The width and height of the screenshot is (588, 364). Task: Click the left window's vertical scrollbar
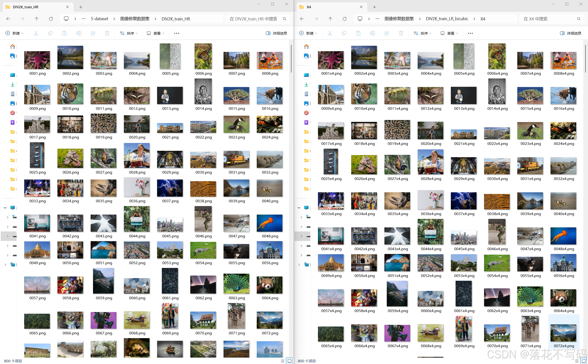[291, 59]
